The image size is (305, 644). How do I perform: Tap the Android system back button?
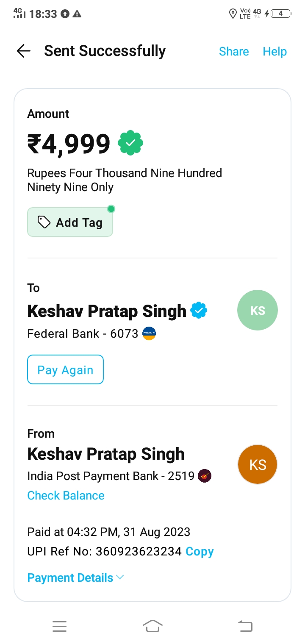(245, 626)
